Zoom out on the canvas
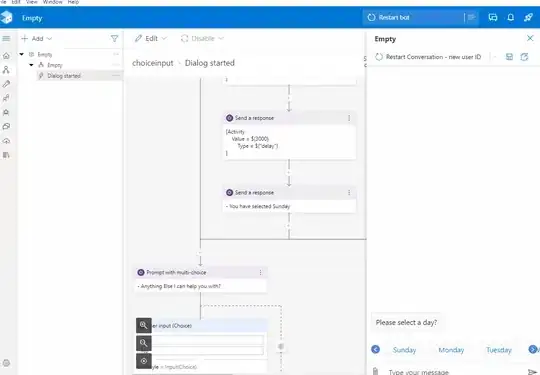The width and height of the screenshot is (540, 375). pos(144,343)
